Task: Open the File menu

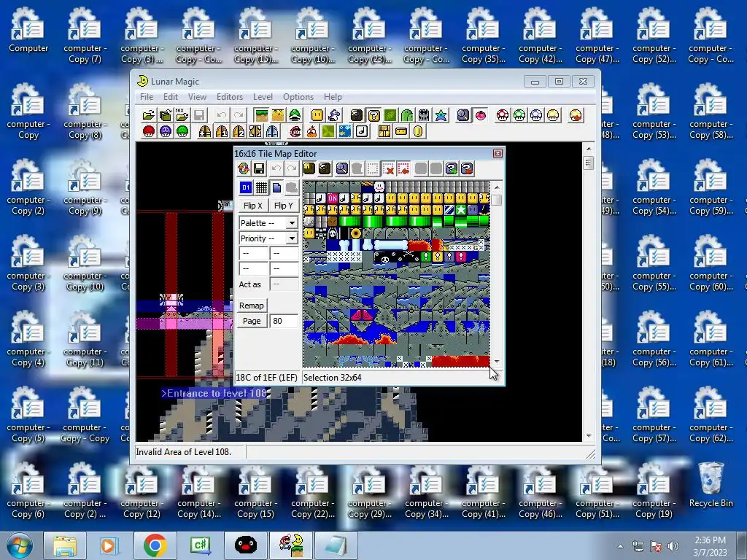Action: (x=146, y=97)
